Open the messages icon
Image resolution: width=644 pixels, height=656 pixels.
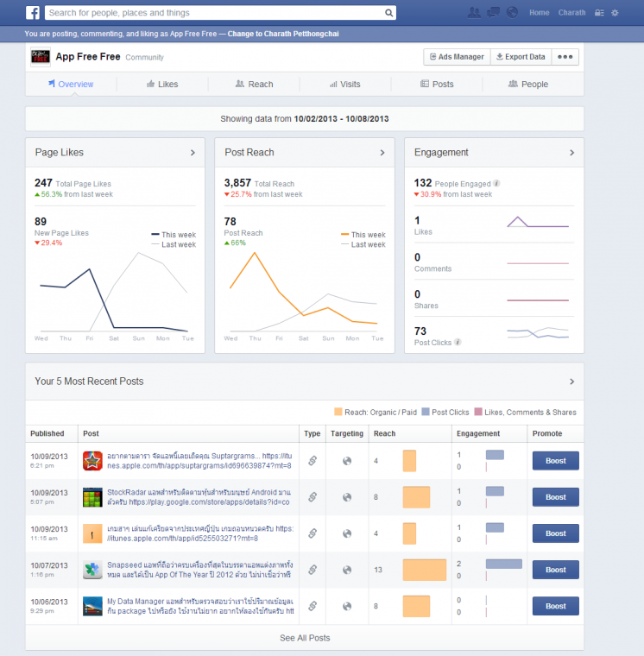coord(493,13)
